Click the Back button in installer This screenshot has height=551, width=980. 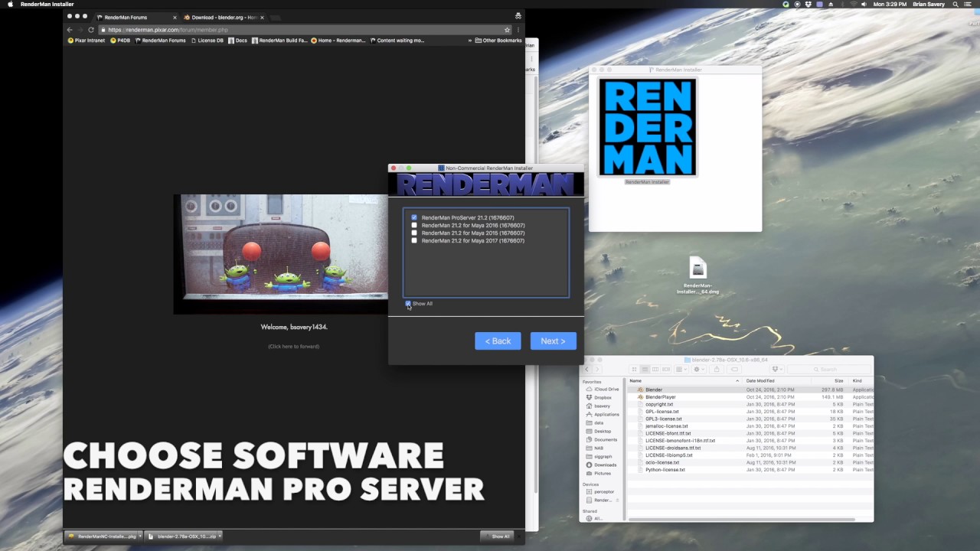498,341
